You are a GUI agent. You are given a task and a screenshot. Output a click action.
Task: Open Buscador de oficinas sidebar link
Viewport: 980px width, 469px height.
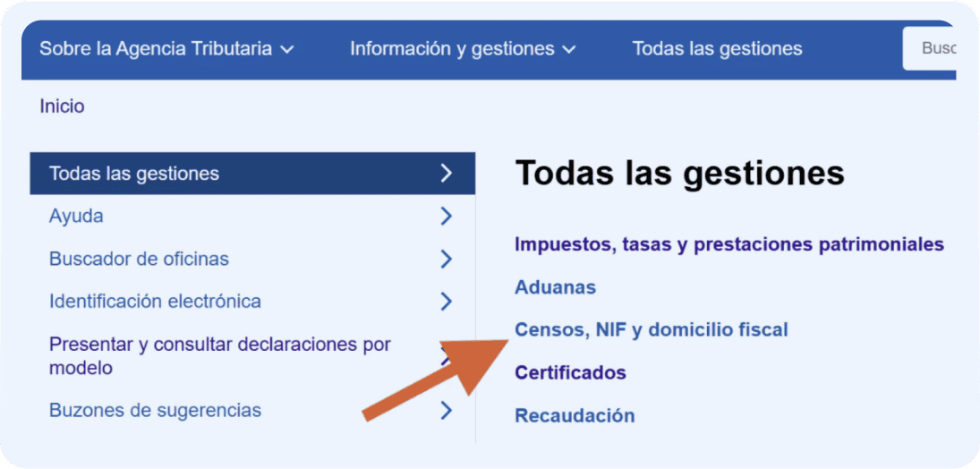click(x=139, y=259)
